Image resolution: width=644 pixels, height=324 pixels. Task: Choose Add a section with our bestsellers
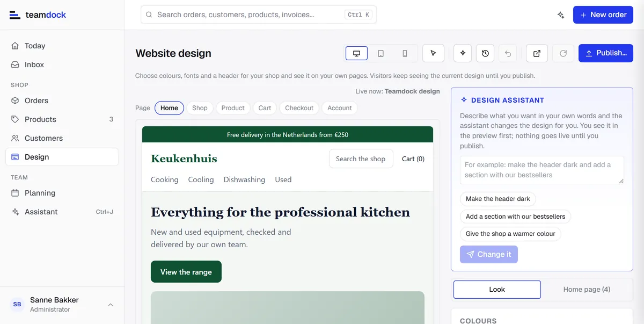[x=515, y=217]
